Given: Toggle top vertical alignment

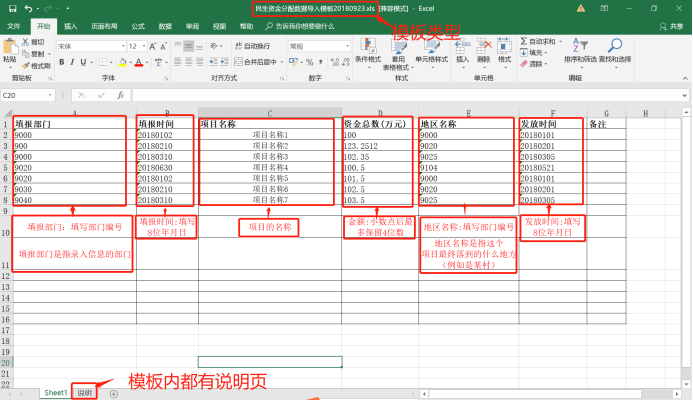Looking at the screenshot, I should 178,46.
